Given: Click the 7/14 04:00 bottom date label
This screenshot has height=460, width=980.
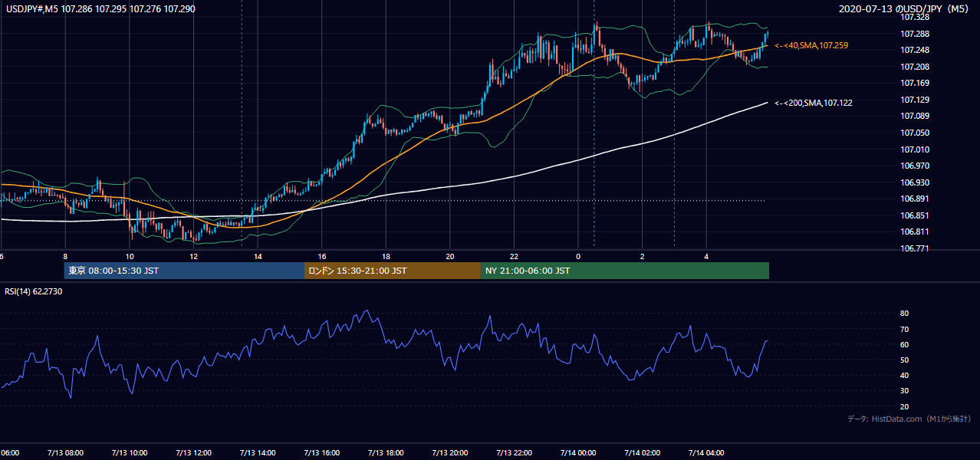Looking at the screenshot, I should [x=706, y=452].
